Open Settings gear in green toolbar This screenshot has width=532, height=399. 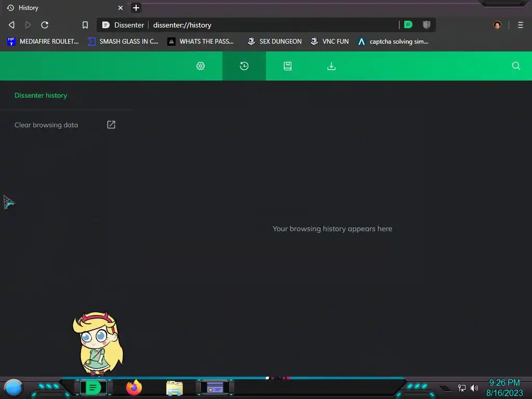pos(201,66)
